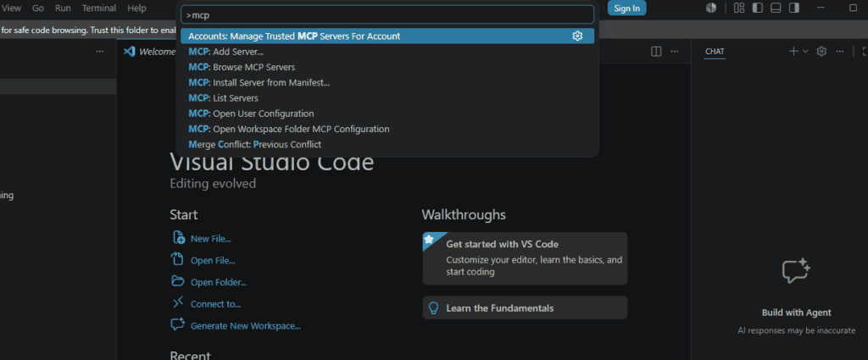Click the window maximize button

click(x=853, y=8)
